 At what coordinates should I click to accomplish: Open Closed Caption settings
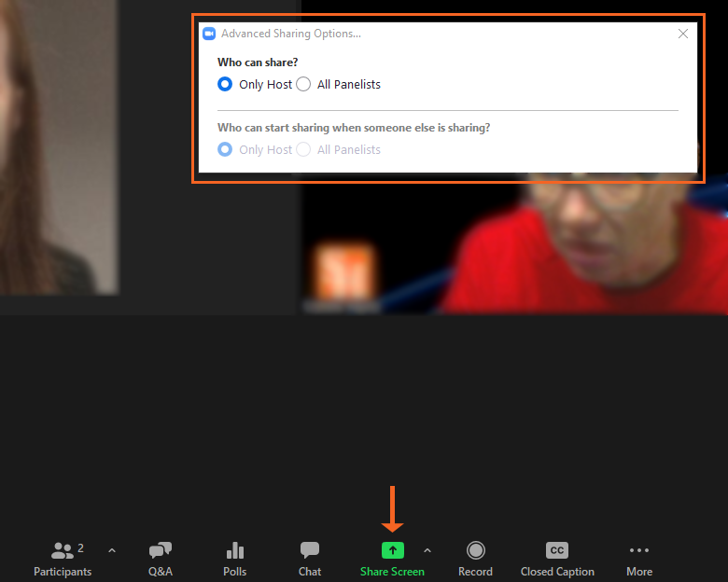557,558
